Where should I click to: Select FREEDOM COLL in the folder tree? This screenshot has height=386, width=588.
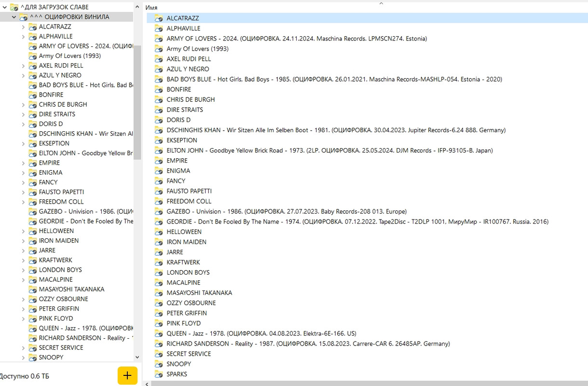(x=61, y=202)
